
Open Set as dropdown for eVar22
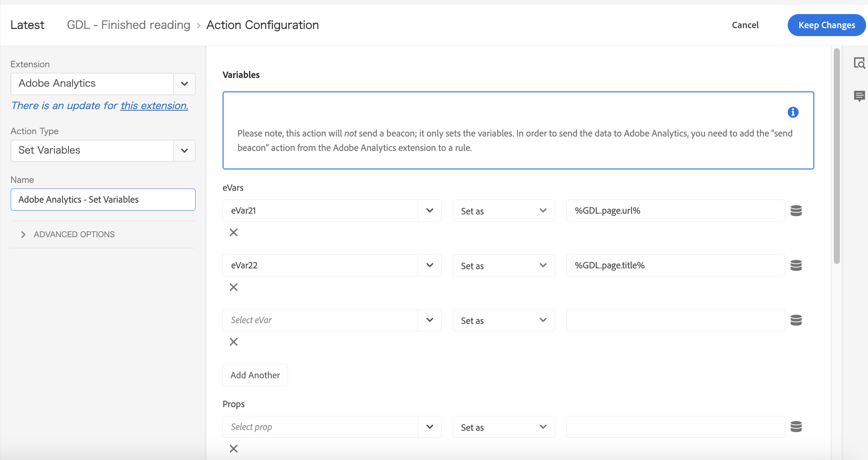[504, 265]
